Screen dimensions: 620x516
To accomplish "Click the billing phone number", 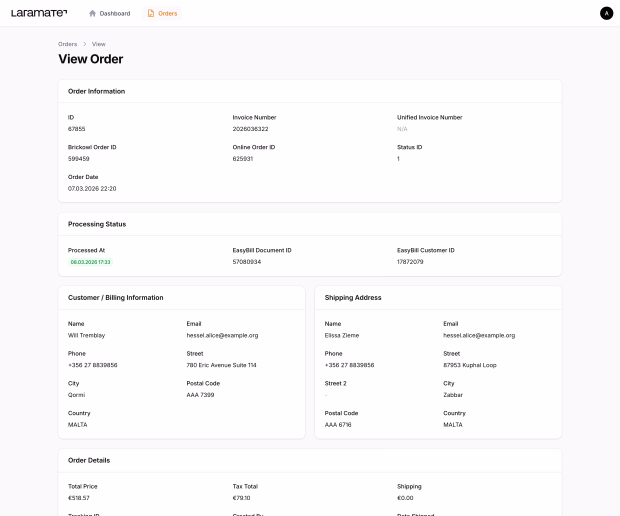I will pos(92,365).
